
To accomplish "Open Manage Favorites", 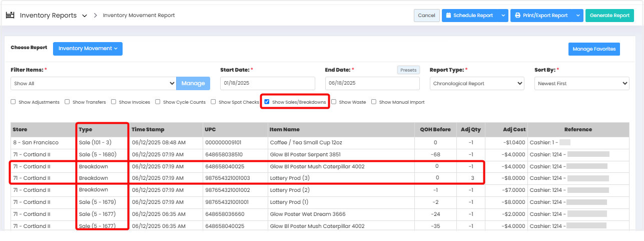I will point(593,49).
